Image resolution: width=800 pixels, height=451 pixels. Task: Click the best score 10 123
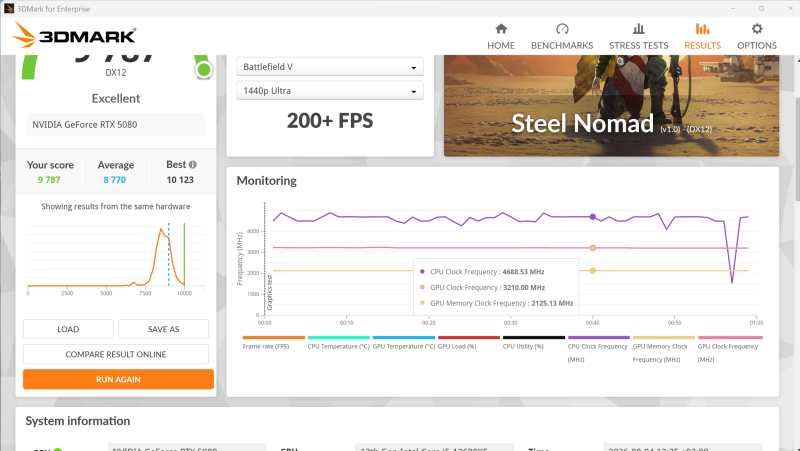tap(180, 180)
